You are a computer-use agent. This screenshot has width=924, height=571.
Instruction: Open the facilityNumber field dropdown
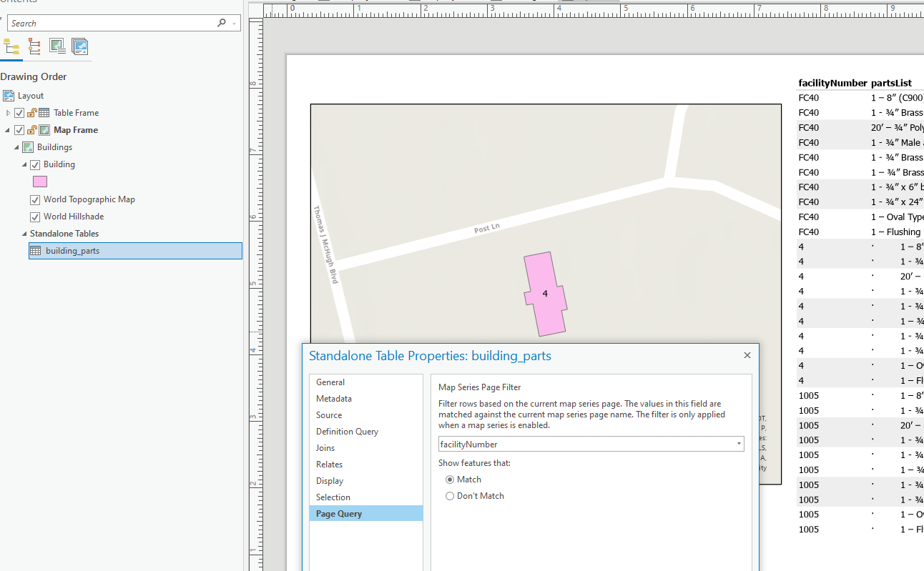[738, 444]
